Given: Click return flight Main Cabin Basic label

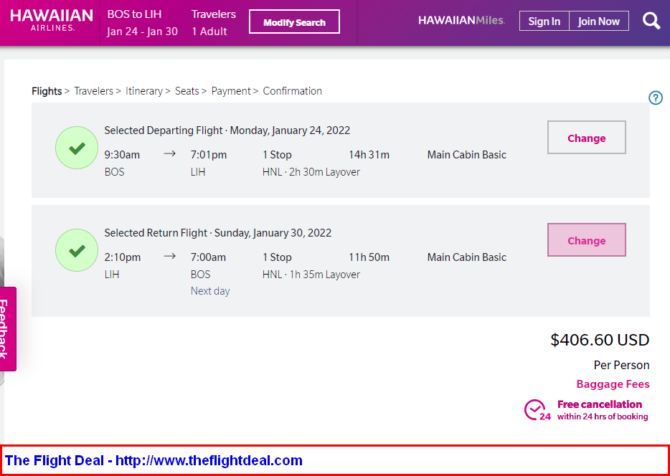Looking at the screenshot, I should (x=467, y=257).
